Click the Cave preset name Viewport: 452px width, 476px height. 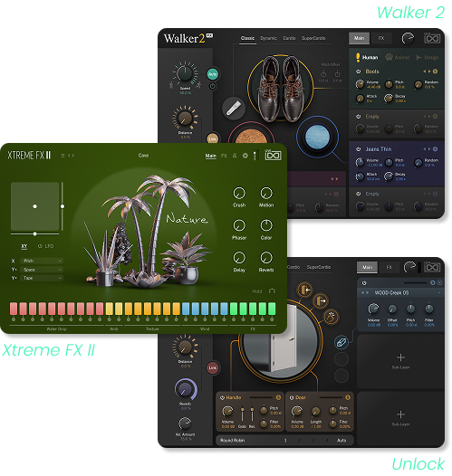pyautogui.click(x=143, y=156)
